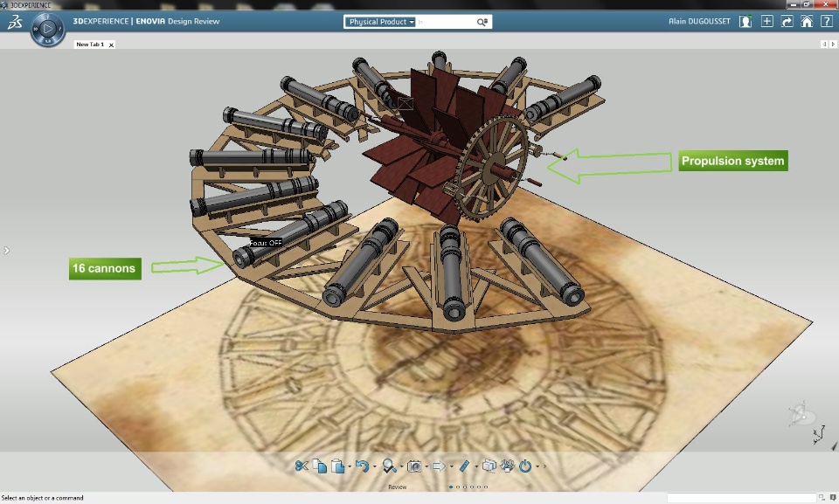Select the fourth toolbar page dot
The height and width of the screenshot is (504, 839).
[x=472, y=487]
